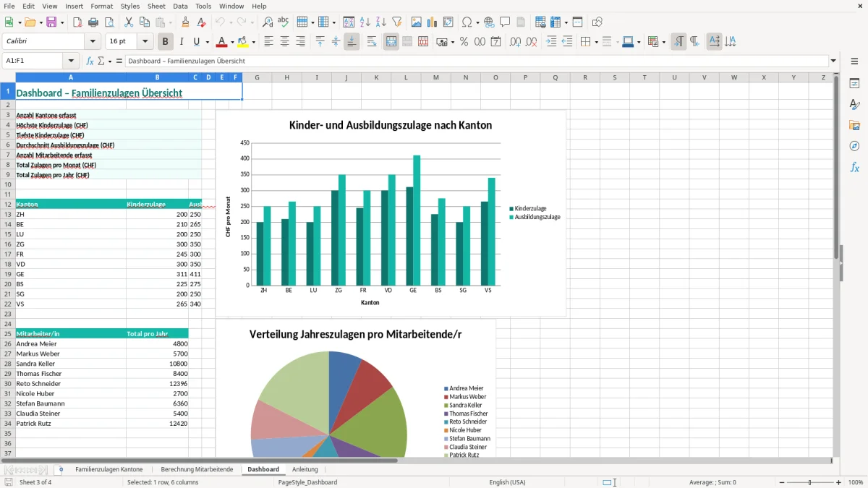Open the Font Name dropdown arrow
The image size is (868, 488).
92,42
